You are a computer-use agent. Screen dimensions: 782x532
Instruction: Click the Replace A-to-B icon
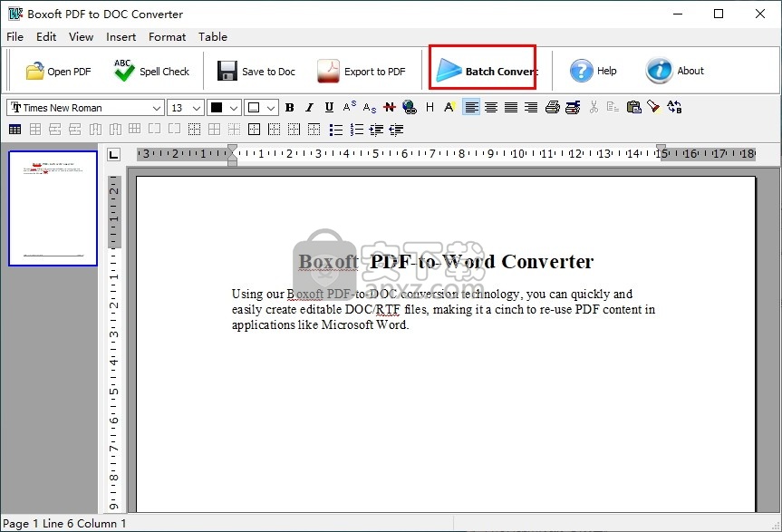coord(674,107)
